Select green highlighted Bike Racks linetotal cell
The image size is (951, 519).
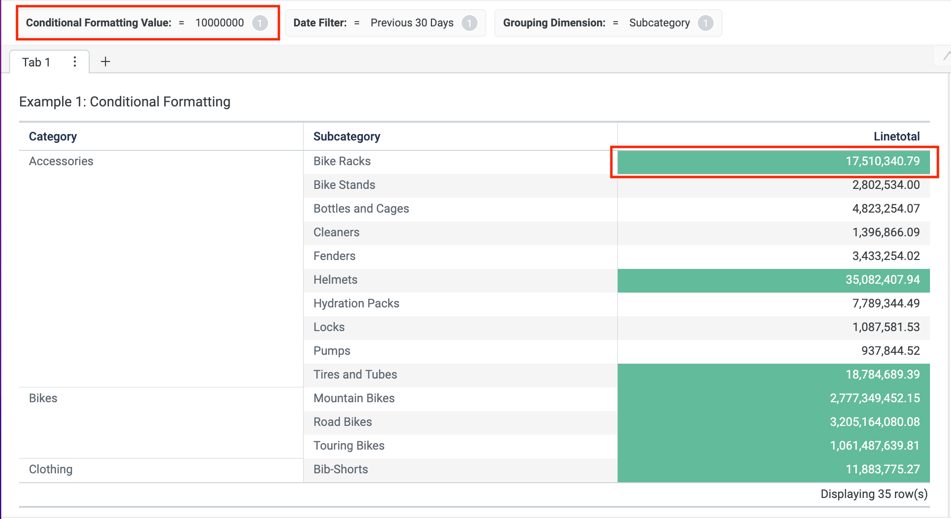pyautogui.click(x=774, y=161)
